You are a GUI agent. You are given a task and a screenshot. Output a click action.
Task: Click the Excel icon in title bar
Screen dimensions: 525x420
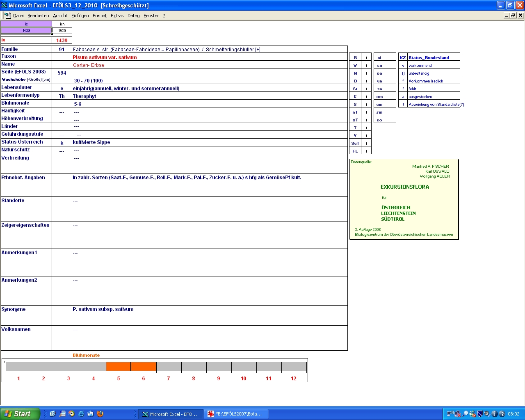[x=4, y=5]
